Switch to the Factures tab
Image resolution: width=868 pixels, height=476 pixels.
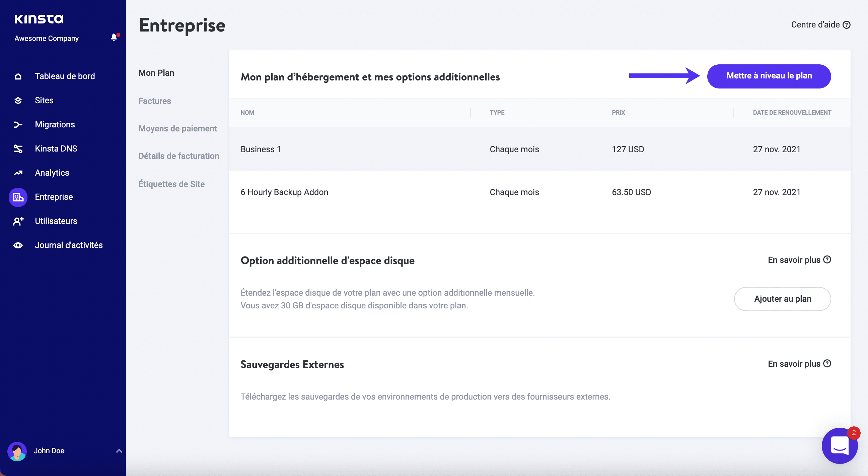155,101
